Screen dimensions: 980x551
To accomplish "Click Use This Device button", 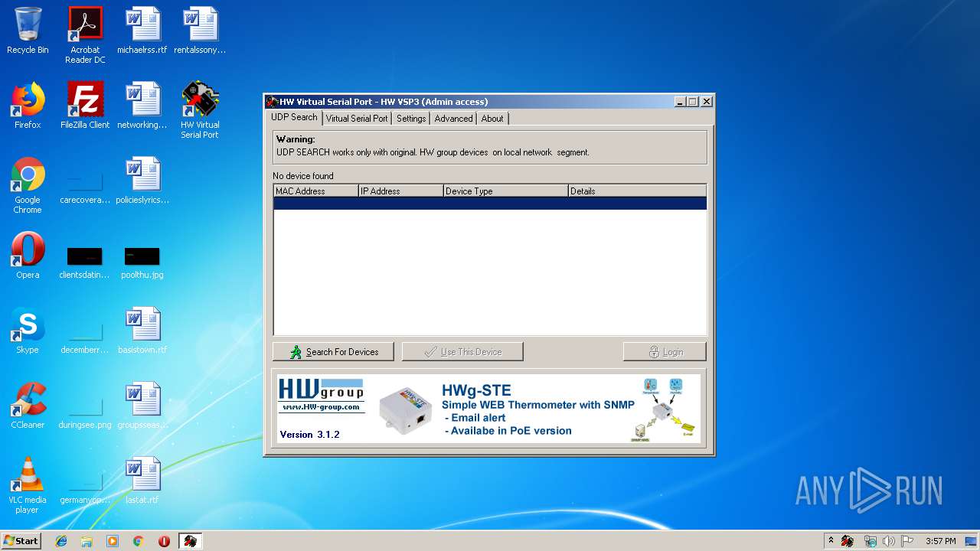I will click(462, 352).
